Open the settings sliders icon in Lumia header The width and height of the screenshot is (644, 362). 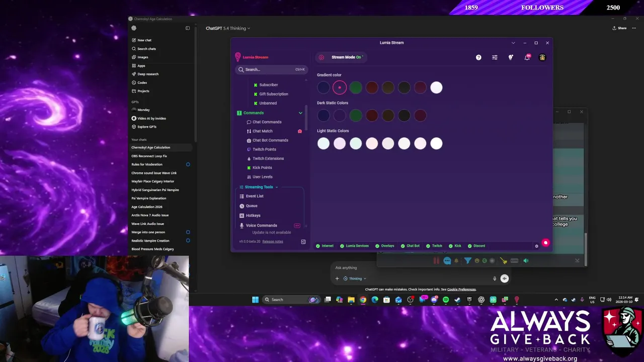[495, 57]
